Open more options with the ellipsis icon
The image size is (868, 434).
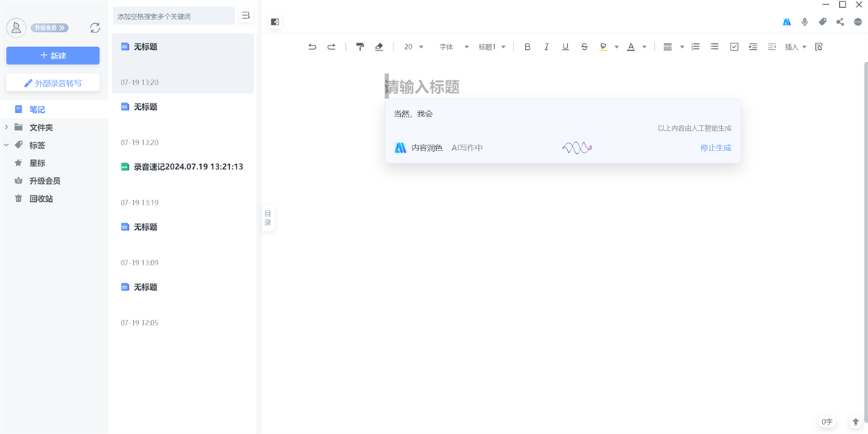point(859,22)
